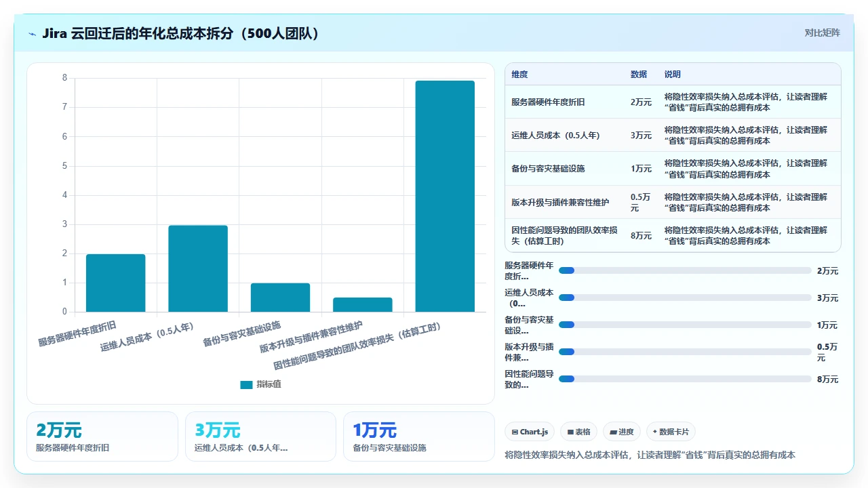Click the icon inside 表格 tag
868x488 pixels.
pos(570,432)
